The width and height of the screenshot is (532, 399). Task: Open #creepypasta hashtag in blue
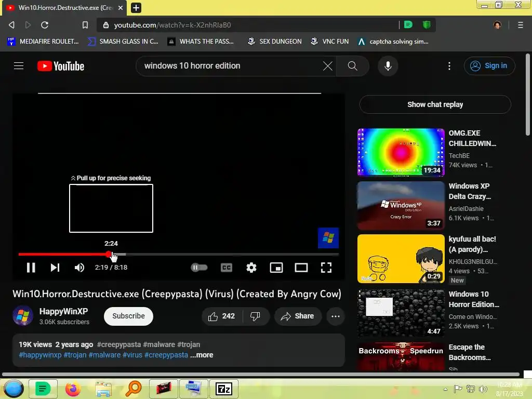coord(166,355)
